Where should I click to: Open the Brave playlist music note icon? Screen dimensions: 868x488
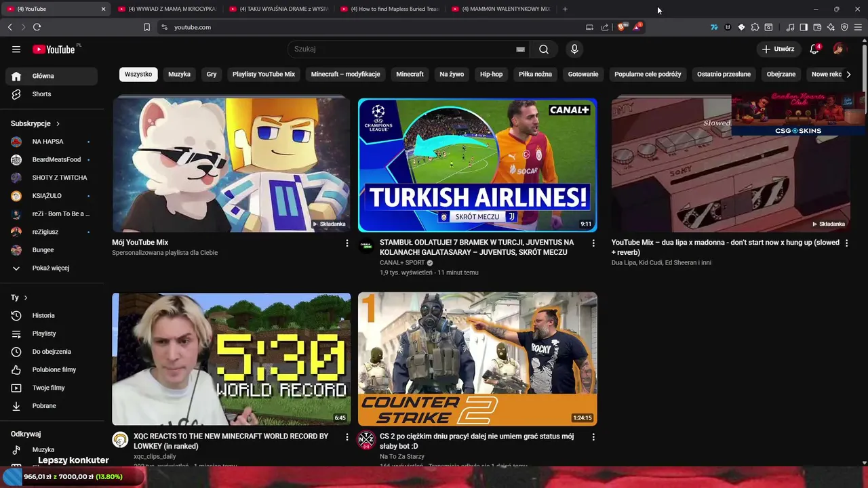tap(790, 27)
